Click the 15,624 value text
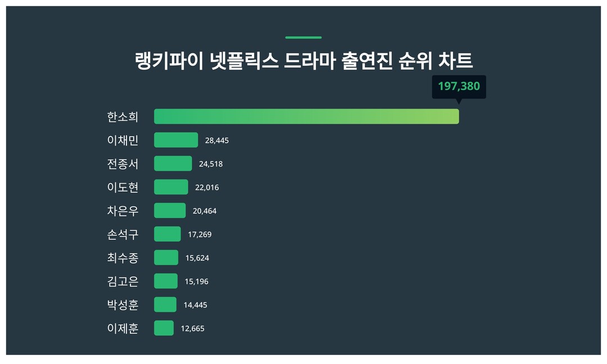Screen dimensions: 607x364 pyautogui.click(x=197, y=258)
